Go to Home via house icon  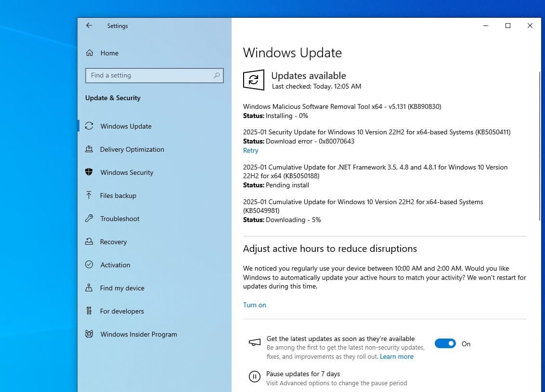(89, 53)
